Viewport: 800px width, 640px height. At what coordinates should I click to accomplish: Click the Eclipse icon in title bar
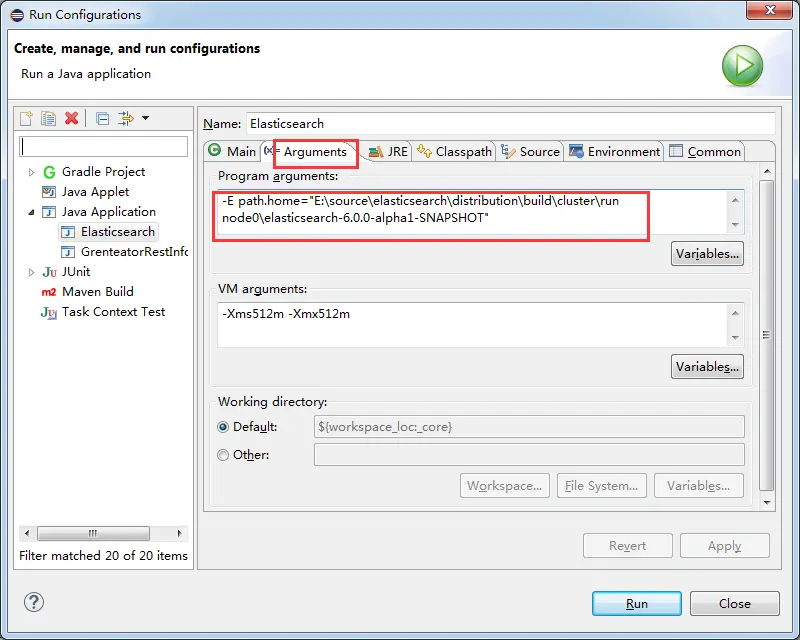click(x=17, y=15)
